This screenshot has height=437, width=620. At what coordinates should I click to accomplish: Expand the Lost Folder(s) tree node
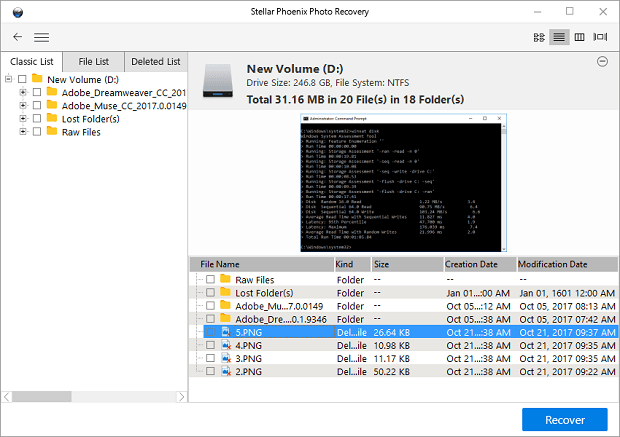click(23, 118)
